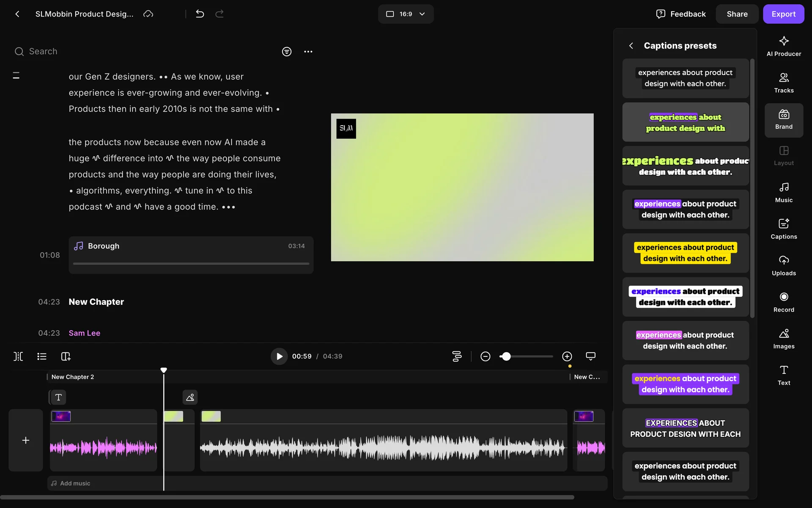Click the undo arrow icon

pos(200,14)
